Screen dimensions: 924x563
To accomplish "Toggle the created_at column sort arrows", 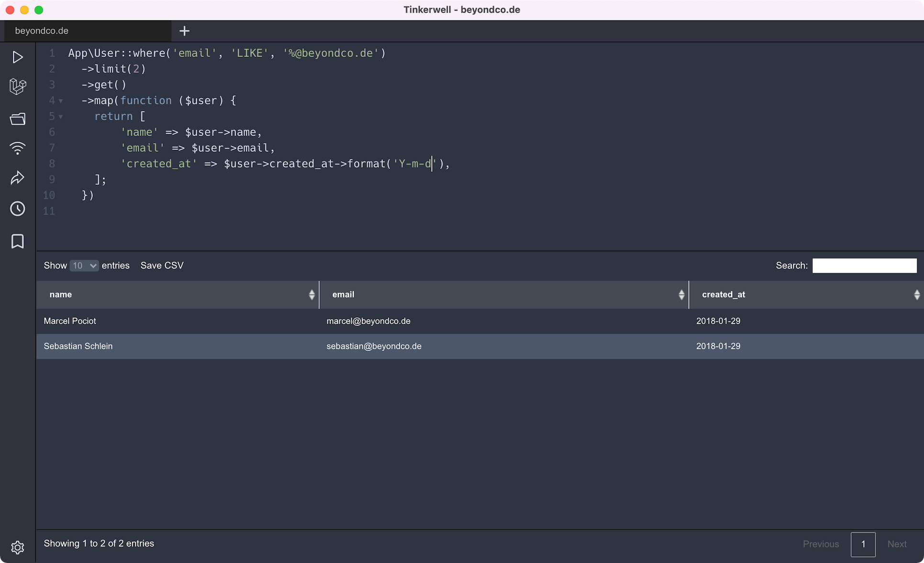I will (917, 295).
